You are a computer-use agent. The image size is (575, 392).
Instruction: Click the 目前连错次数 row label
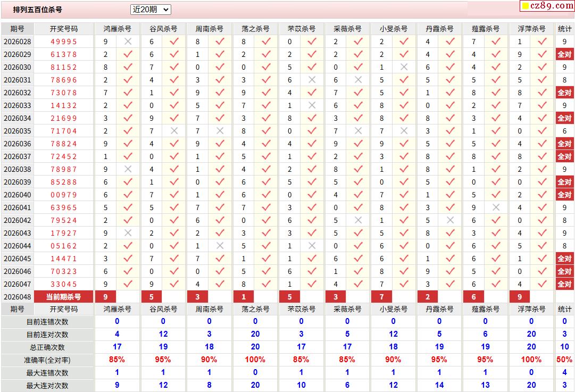click(x=47, y=322)
